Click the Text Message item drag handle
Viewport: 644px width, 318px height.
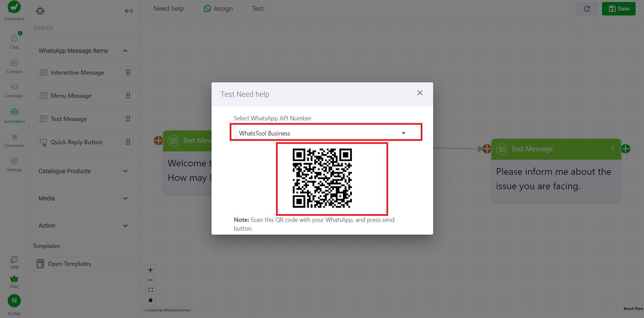tap(128, 119)
